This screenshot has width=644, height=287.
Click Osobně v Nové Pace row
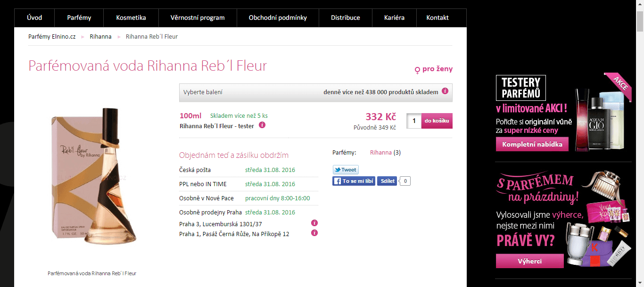coord(248,198)
